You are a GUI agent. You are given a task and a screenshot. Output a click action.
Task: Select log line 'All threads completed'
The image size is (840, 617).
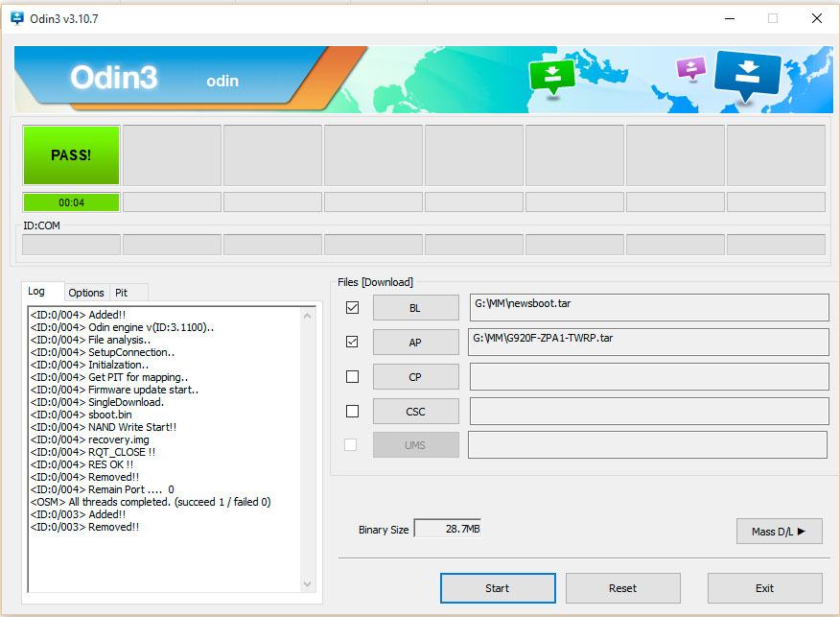tap(151, 502)
